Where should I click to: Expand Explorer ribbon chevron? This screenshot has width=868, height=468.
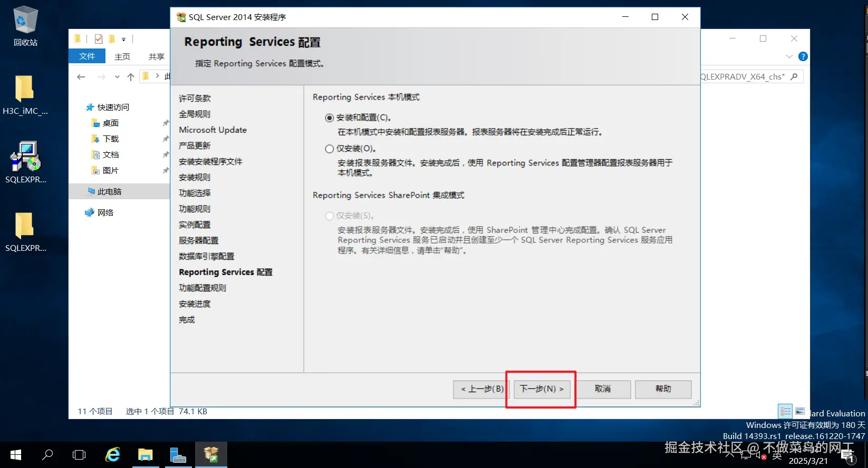coord(789,56)
